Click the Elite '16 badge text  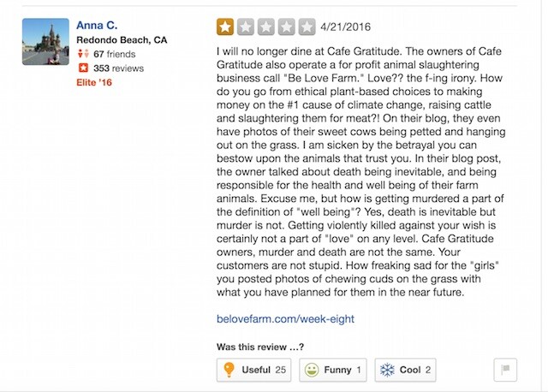pos(94,82)
